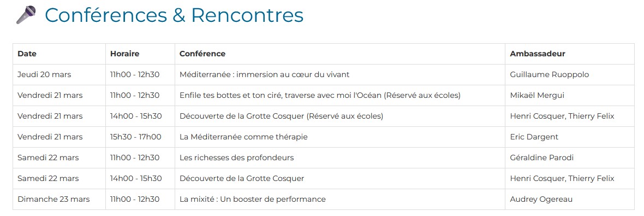This screenshot has width=644, height=216.
Task: Select ambassador Géraldine Parodi
Action: [x=542, y=157]
